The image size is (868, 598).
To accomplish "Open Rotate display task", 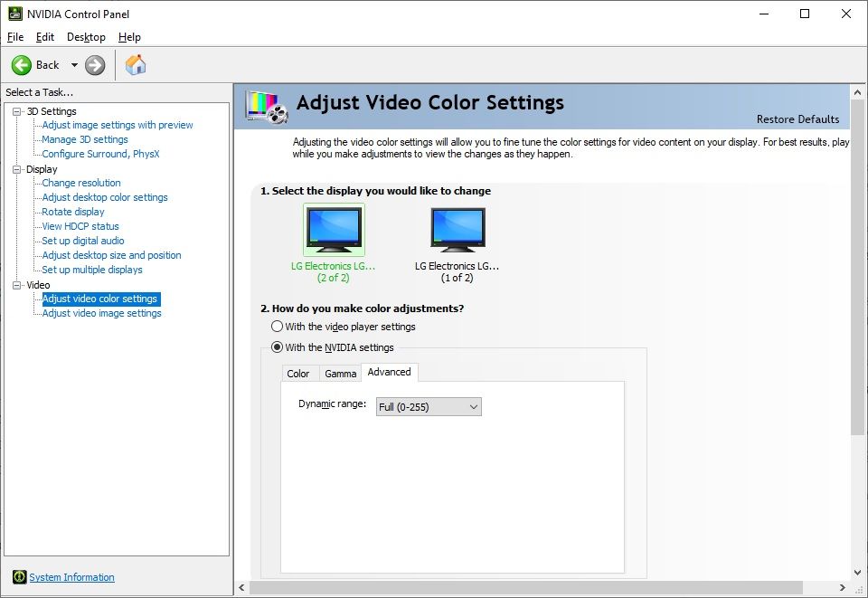I will click(73, 212).
